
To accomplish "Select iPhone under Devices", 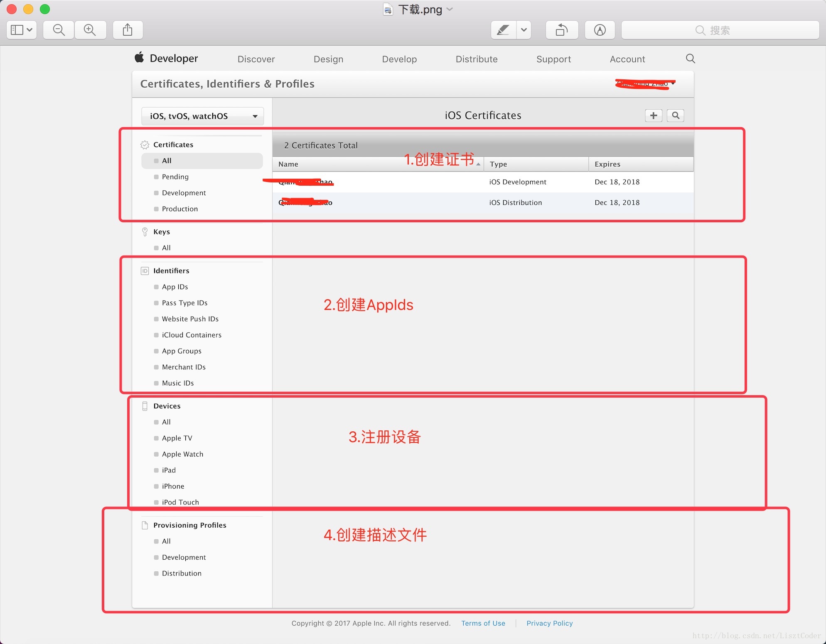I will [173, 487].
